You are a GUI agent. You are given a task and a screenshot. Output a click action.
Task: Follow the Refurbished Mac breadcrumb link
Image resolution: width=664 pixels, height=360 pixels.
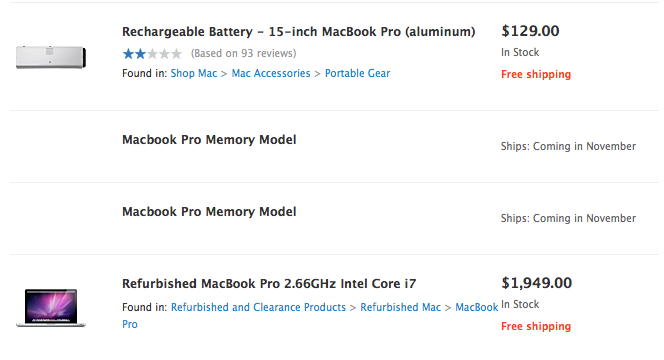coord(401,307)
